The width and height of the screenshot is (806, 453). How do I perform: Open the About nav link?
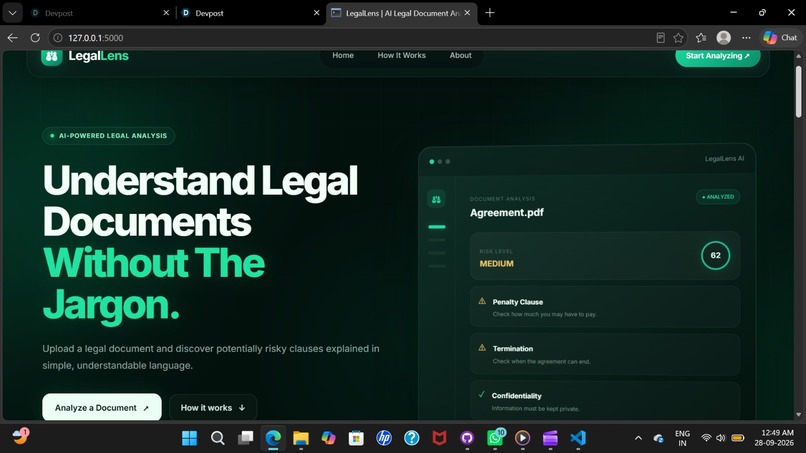click(x=461, y=56)
